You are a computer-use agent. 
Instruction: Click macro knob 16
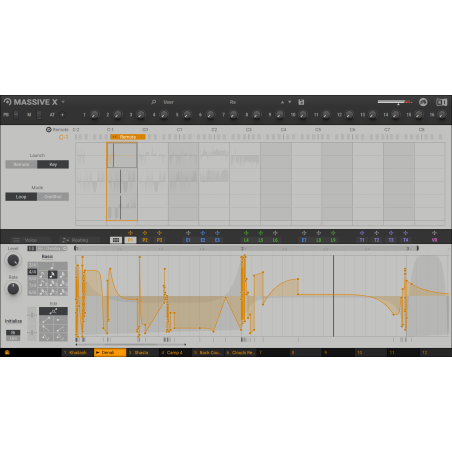(x=442, y=115)
